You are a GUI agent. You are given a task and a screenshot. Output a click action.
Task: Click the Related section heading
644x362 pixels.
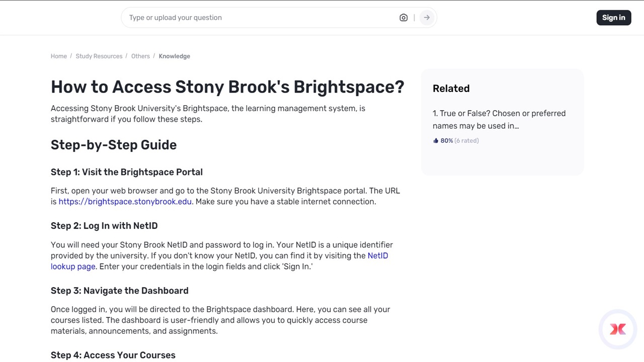tap(451, 88)
